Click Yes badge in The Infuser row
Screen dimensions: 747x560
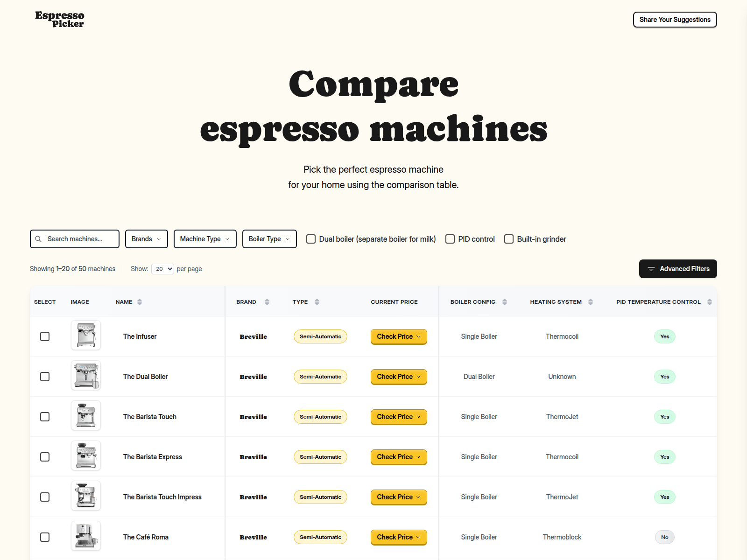tap(665, 336)
